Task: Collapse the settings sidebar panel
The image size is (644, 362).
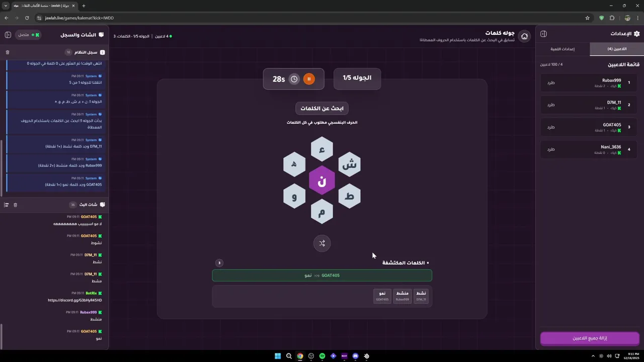Action: (x=543, y=34)
